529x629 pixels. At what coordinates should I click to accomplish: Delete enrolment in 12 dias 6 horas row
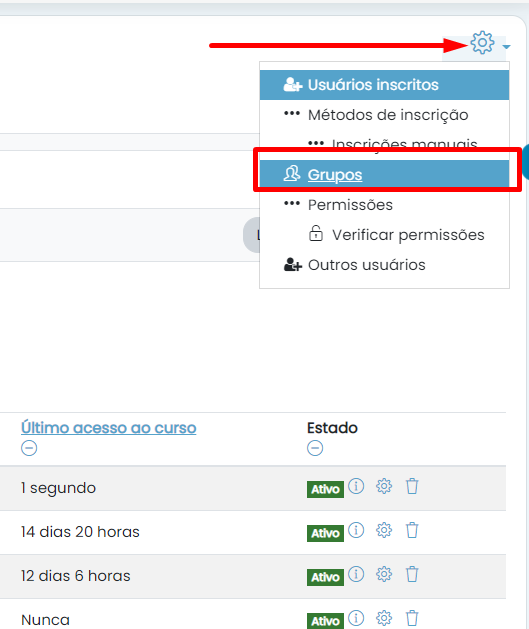coord(412,574)
